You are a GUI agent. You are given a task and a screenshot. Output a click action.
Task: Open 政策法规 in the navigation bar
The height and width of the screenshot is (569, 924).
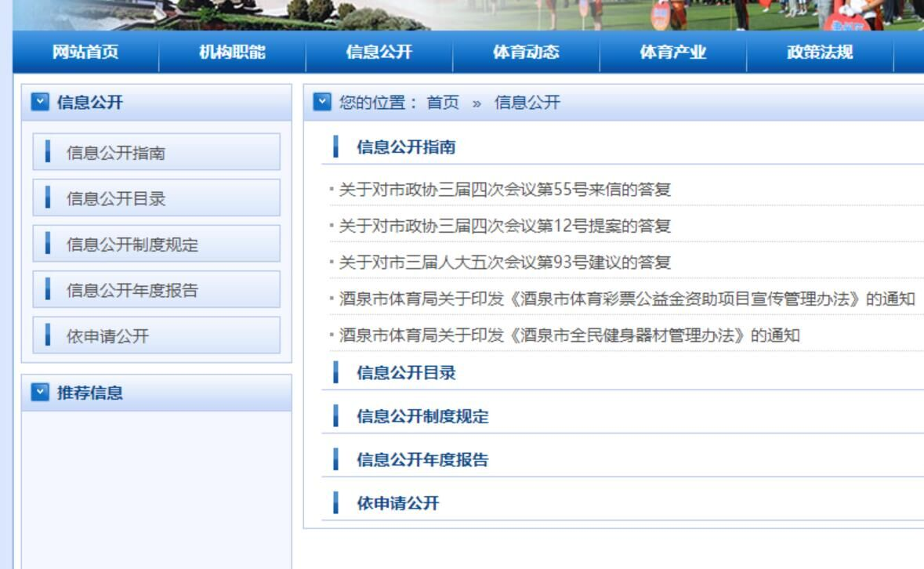pyautogui.click(x=820, y=53)
